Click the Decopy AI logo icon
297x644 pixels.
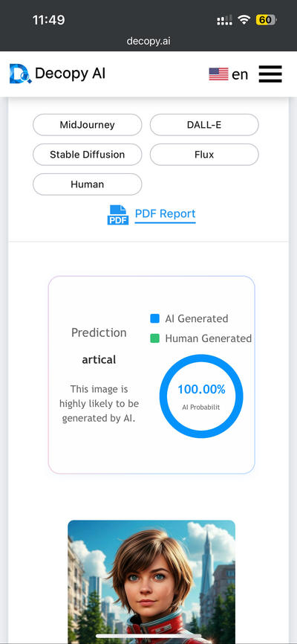point(21,74)
